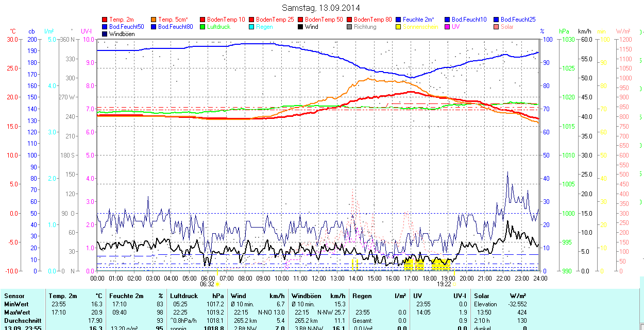Click the BodenTemp 10 legend label
The width and height of the screenshot is (644, 330).
tap(226, 20)
